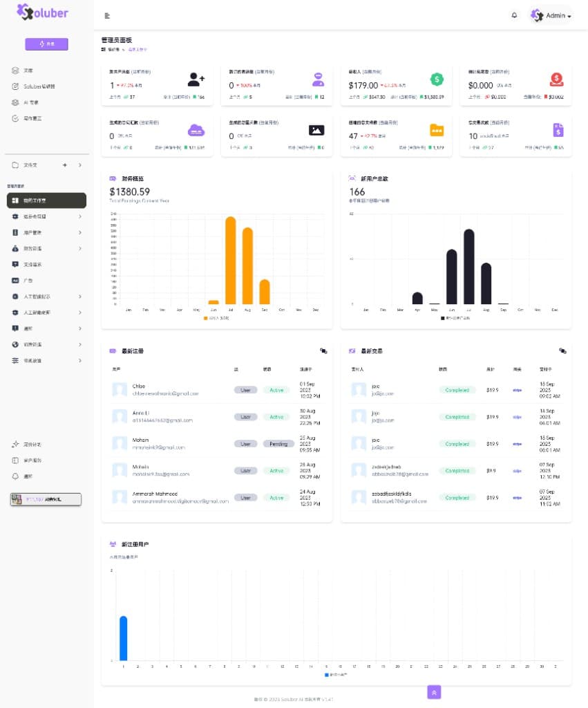Open the Ad icon advertising item

click(23, 281)
